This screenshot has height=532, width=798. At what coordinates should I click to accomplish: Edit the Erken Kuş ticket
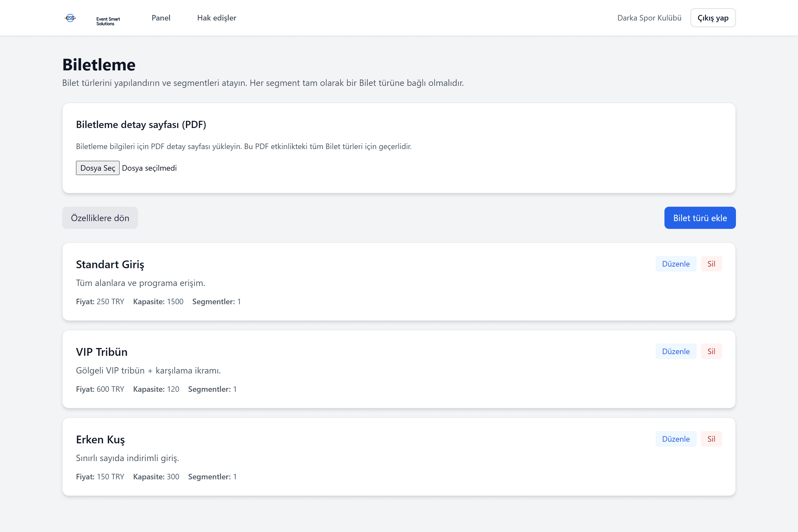point(676,439)
